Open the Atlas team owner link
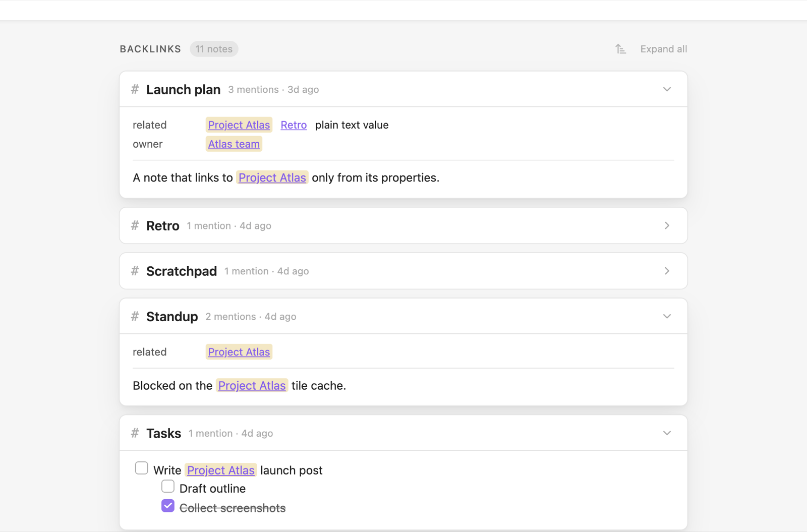 (x=234, y=144)
